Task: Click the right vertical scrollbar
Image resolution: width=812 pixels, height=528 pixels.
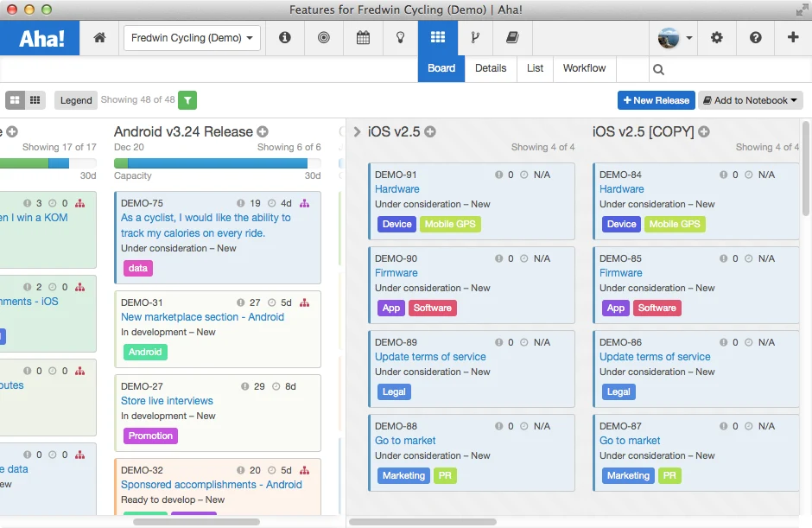Action: coord(805,169)
